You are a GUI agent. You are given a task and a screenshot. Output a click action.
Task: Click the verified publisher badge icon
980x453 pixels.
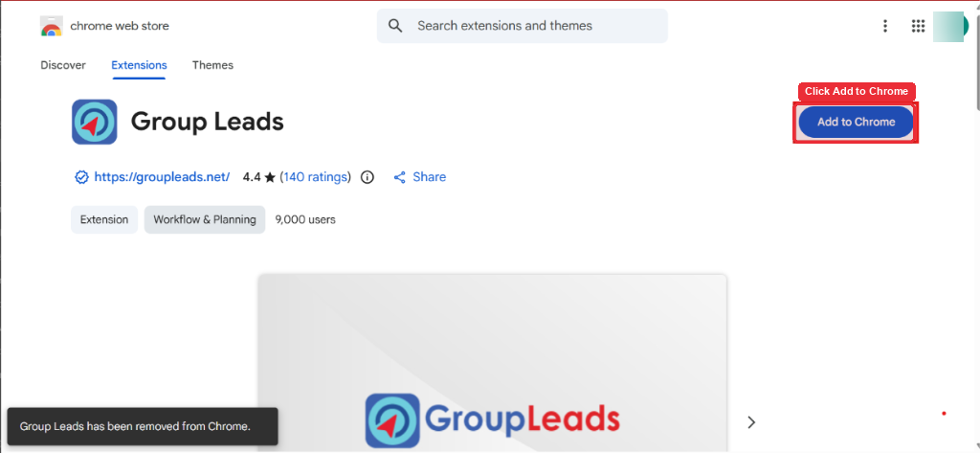coord(81,177)
